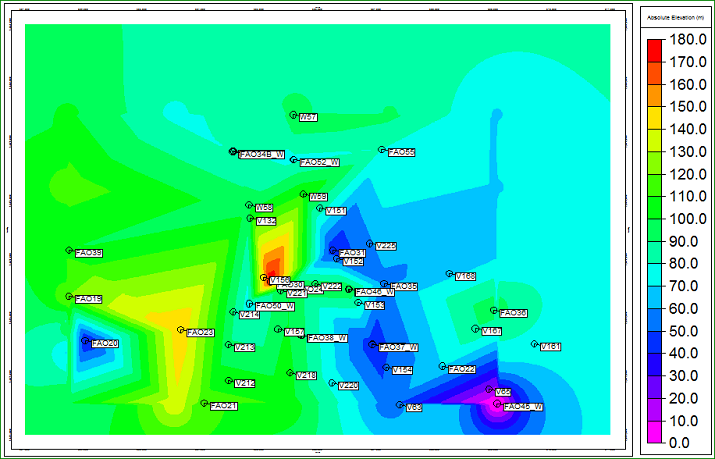The width and height of the screenshot is (715, 459).
Task: Click the Absolute Elevation legend title
Action: [x=676, y=18]
